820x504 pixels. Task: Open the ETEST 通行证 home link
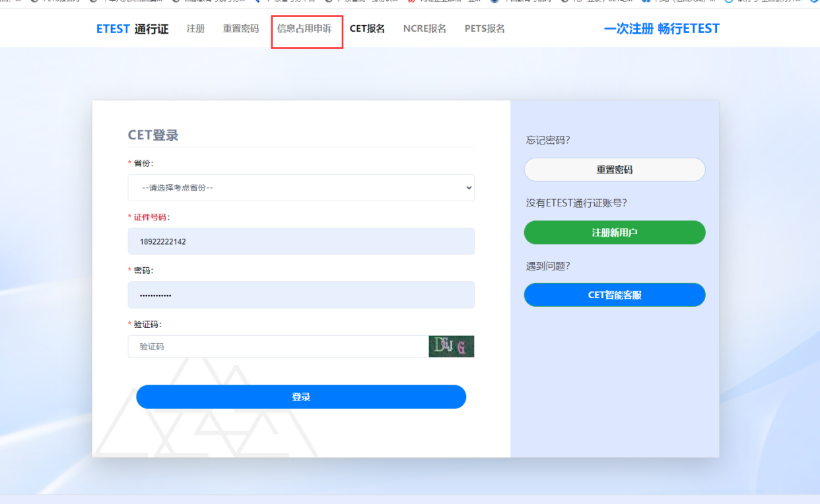coord(132,29)
